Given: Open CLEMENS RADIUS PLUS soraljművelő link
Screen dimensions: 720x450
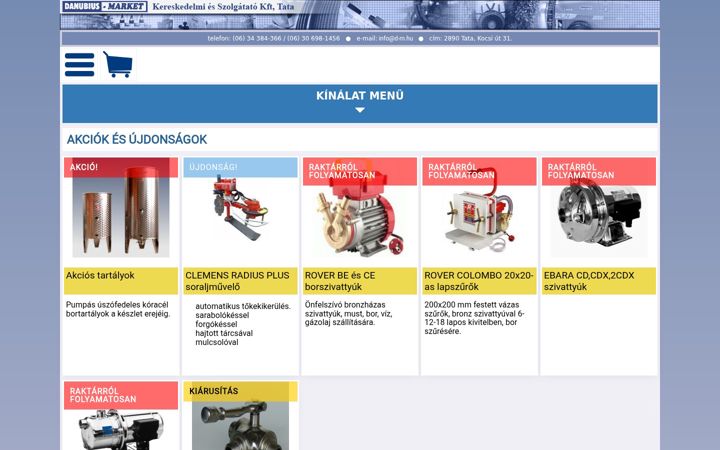Looking at the screenshot, I should (x=237, y=281).
